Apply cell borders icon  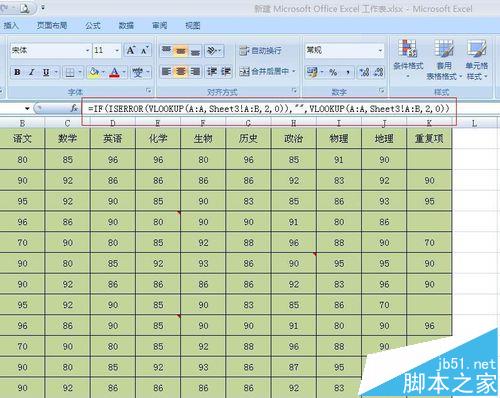[x=70, y=72]
